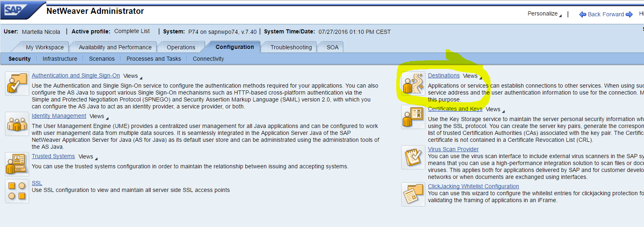This screenshot has width=644, height=227.
Task: Open the SSL link
Action: click(37, 183)
